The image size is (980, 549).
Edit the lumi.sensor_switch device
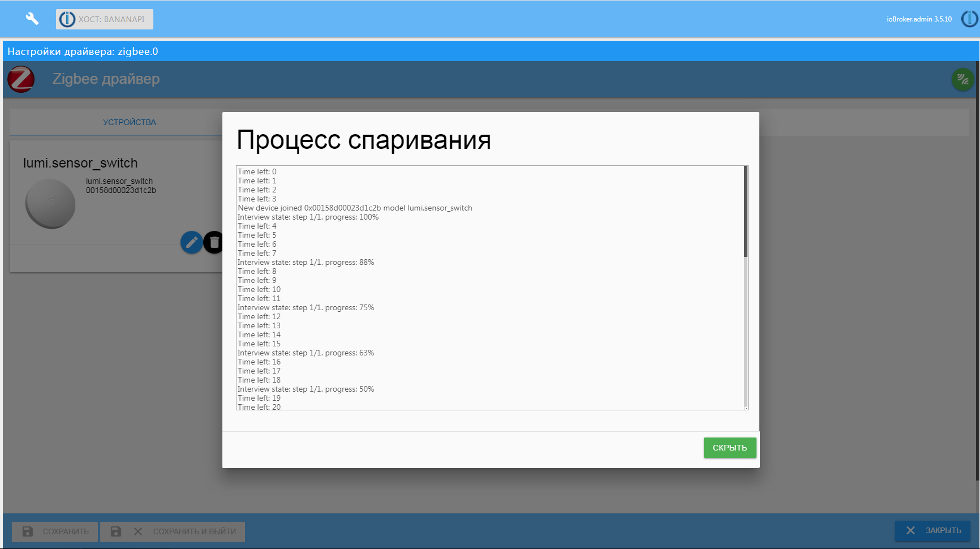click(192, 243)
